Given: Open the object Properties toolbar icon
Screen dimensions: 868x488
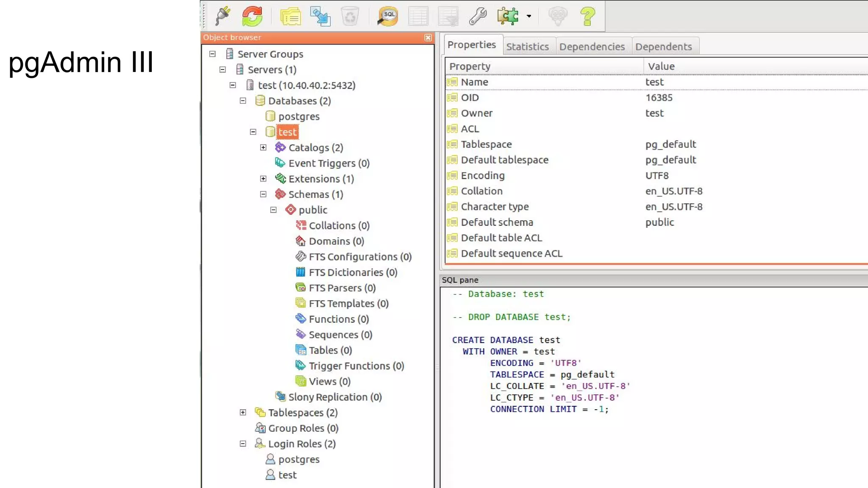Looking at the screenshot, I should point(290,16).
